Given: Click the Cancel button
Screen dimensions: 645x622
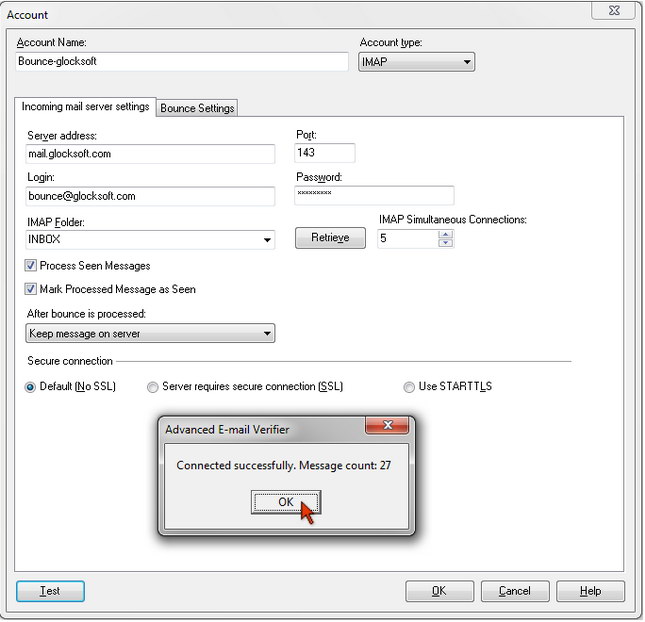Looking at the screenshot, I should pos(515,591).
